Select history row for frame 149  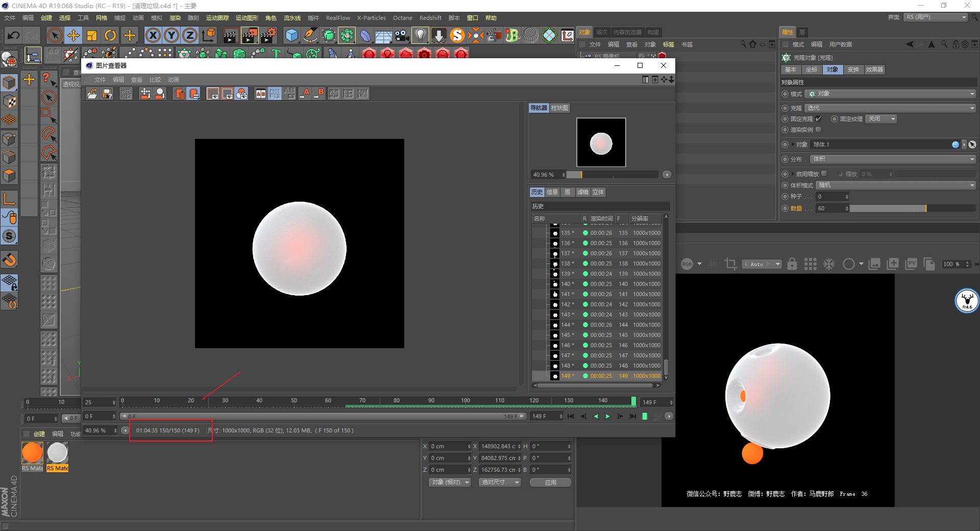click(597, 376)
